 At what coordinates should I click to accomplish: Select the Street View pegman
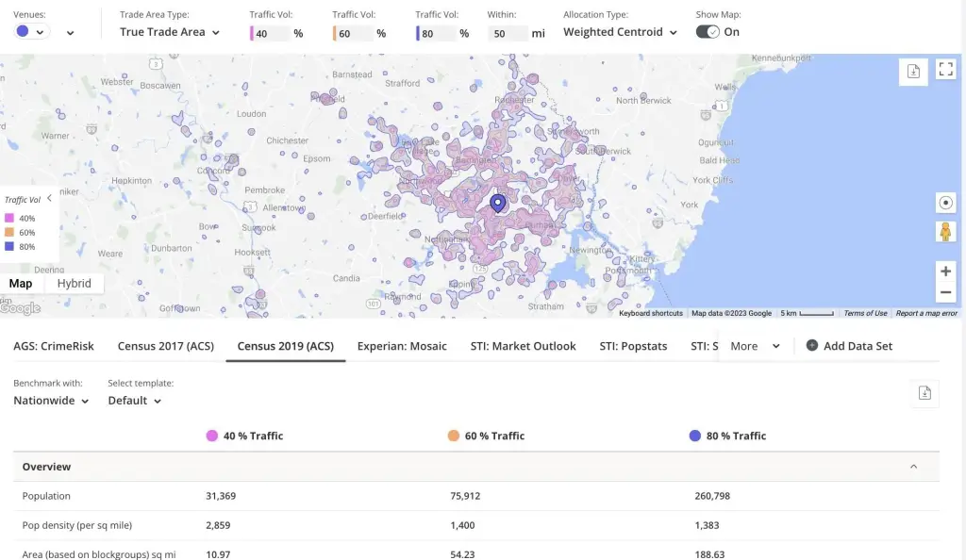click(945, 232)
